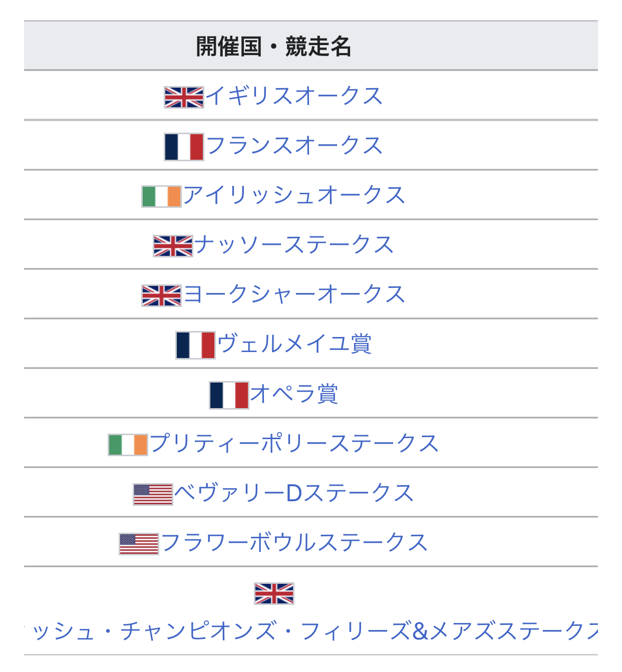Image resolution: width=622 pixels, height=672 pixels.
Task: Open the オペラ賞 link
Action: (x=294, y=394)
